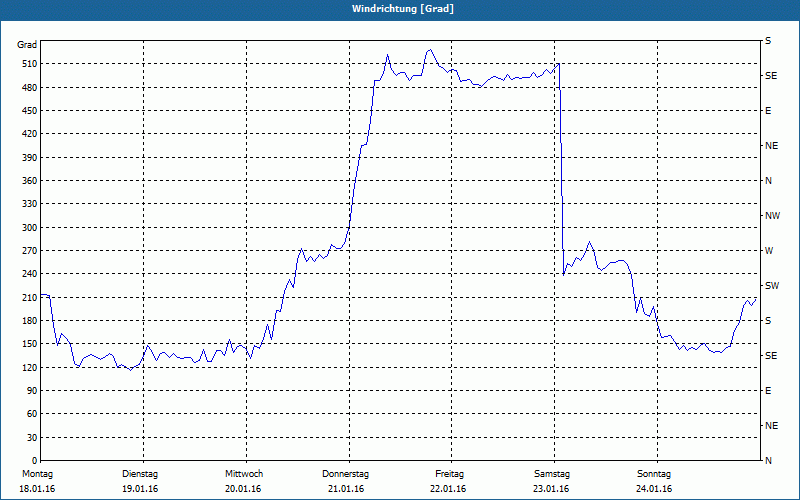Choose the 300 tick label
The width and height of the screenshot is (800, 500).
coord(29,228)
